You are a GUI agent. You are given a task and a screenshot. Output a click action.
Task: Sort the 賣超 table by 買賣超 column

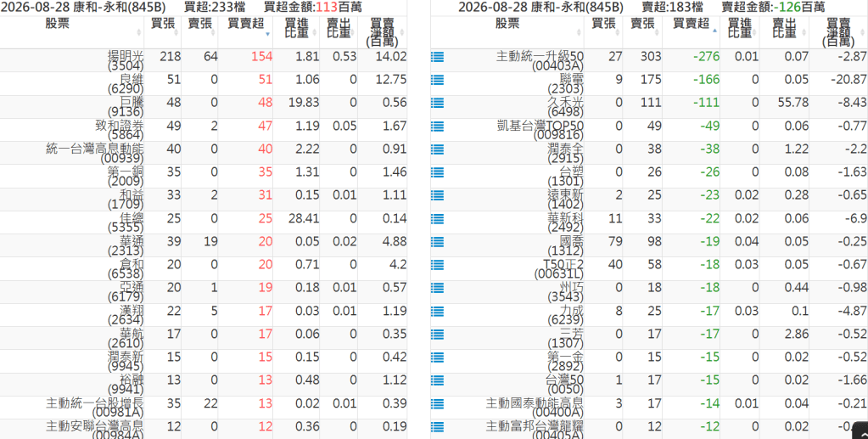pos(691,32)
